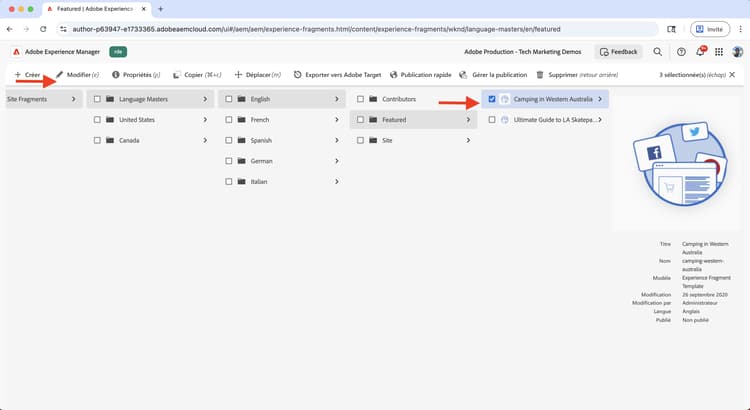Viewport: 750px width, 410px height.
Task: Expand Spanish folder chevron
Action: [336, 140]
